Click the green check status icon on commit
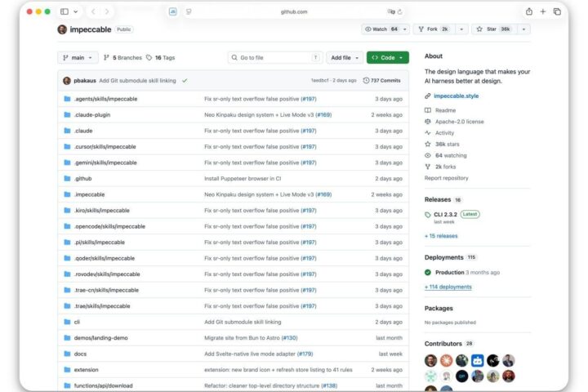The image size is (588, 392). tap(185, 80)
